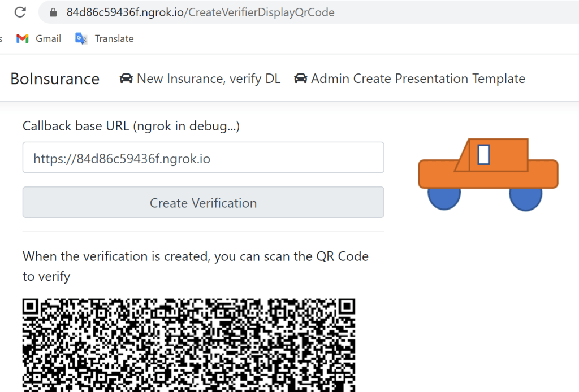Click the browser address bar URL

(x=200, y=12)
